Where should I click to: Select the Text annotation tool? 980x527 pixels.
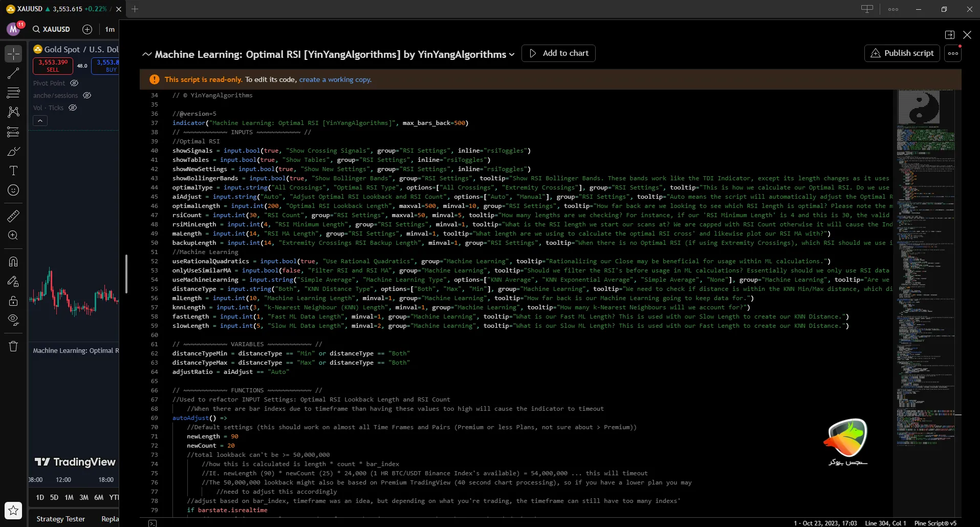coord(13,171)
